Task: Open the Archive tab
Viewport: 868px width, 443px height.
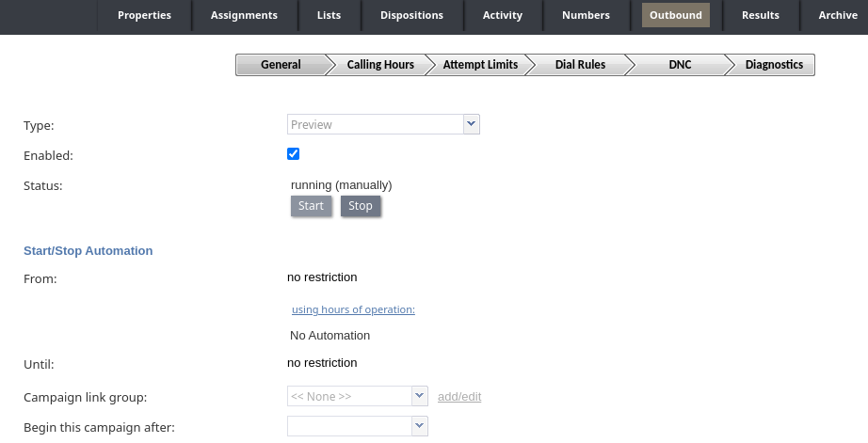Action: (x=838, y=15)
